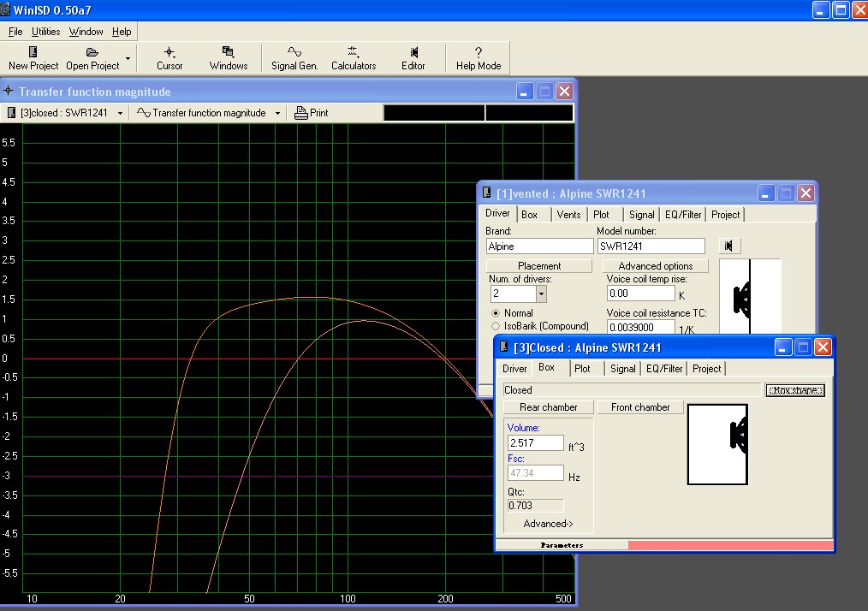Click the vented project window title icon

(x=486, y=193)
